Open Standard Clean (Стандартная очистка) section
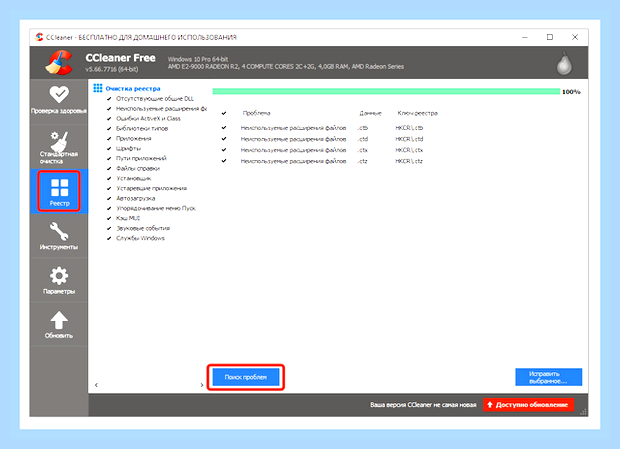The width and height of the screenshot is (620, 449). point(59,147)
